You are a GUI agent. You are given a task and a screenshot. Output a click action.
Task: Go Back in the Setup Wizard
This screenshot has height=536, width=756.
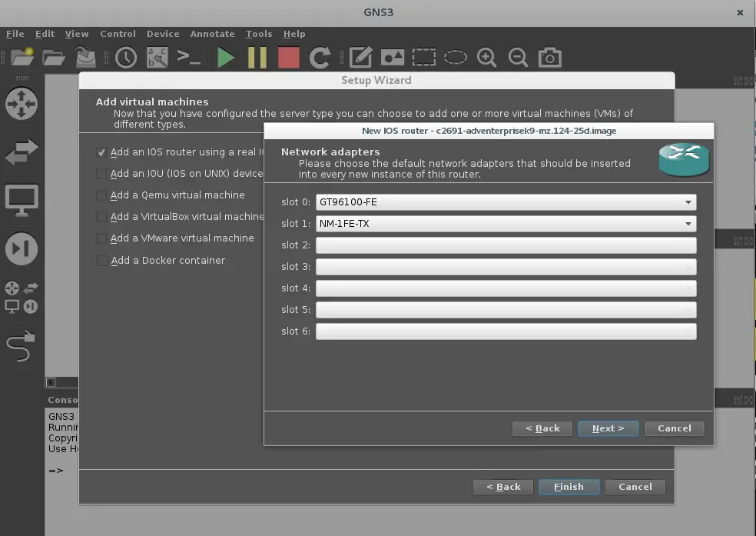503,487
